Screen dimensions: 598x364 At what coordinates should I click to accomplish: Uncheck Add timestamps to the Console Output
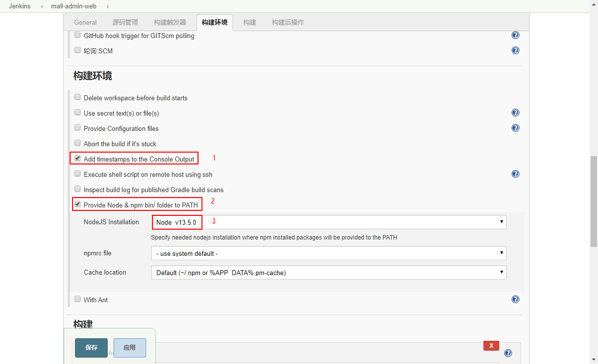pyautogui.click(x=78, y=159)
